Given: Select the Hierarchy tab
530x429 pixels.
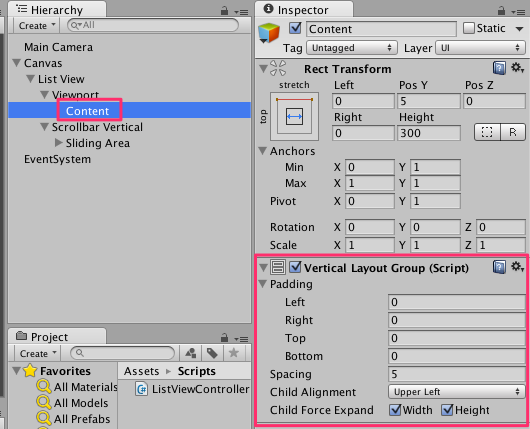Looking at the screenshot, I should coord(56,10).
